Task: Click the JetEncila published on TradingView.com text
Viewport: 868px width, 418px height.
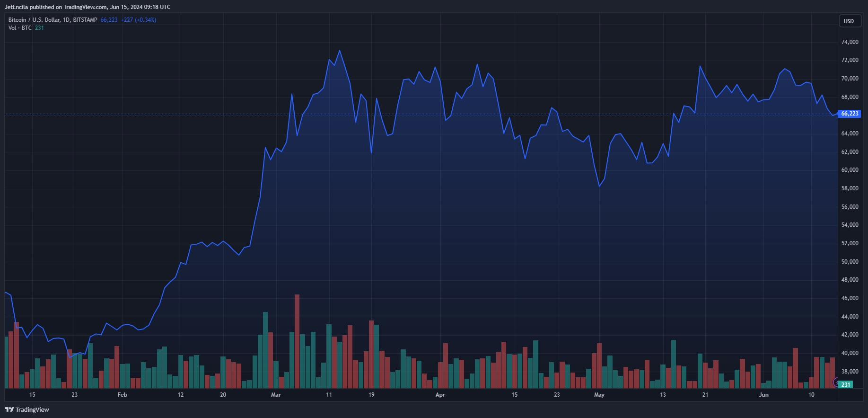Action: click(x=87, y=7)
